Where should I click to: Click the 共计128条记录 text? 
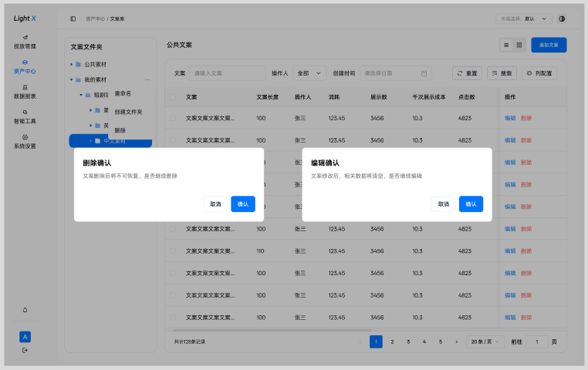[x=190, y=341]
